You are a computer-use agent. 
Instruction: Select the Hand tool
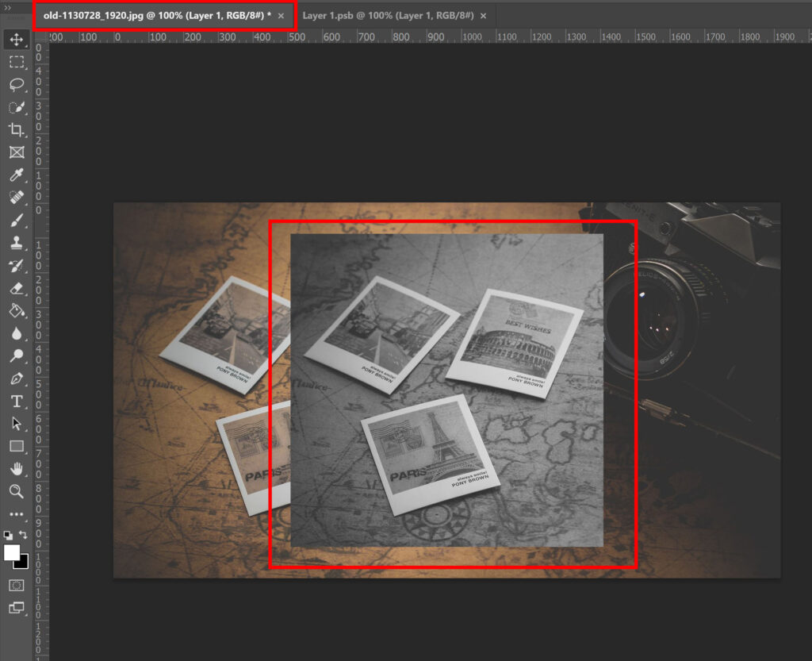16,469
